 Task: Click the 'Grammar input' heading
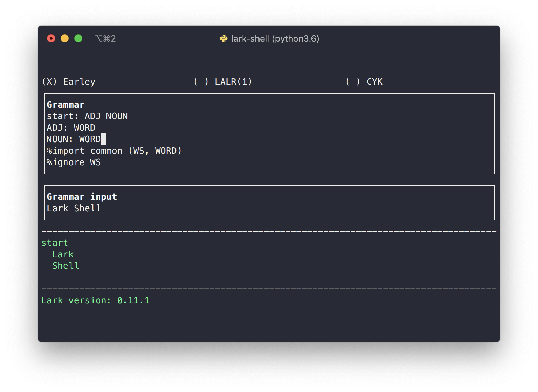(x=82, y=197)
